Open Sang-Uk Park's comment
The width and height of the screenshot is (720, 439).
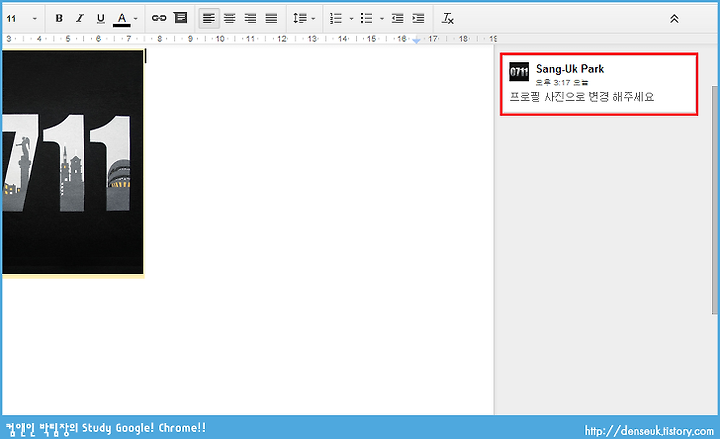tap(599, 84)
